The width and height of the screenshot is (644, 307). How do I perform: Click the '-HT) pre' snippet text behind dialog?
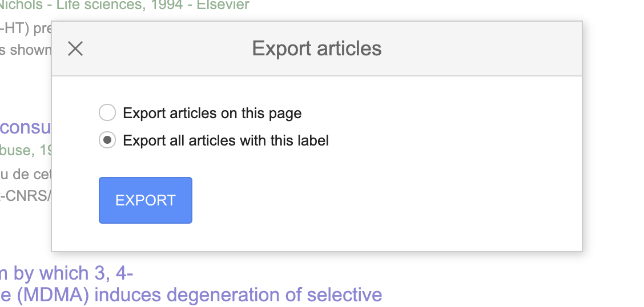pyautogui.click(x=26, y=29)
